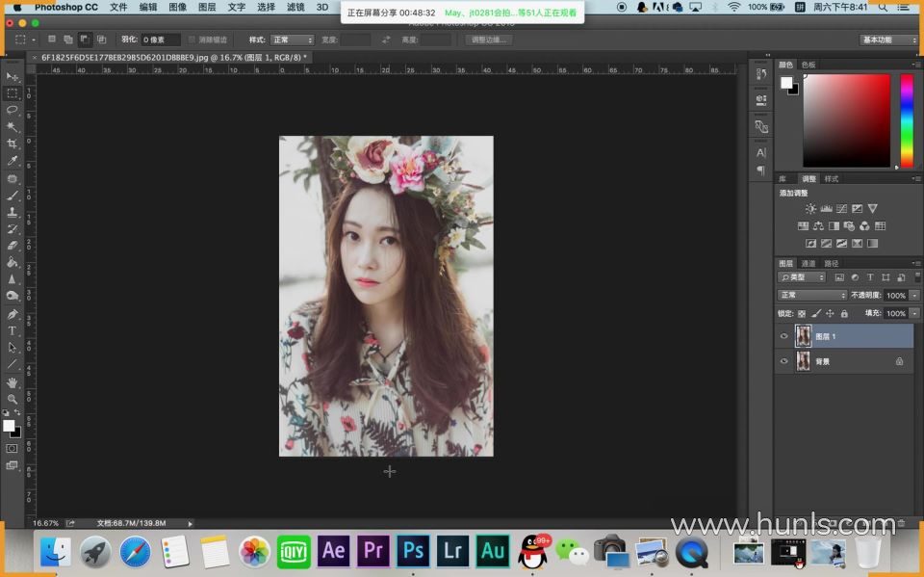Viewport: 924px width, 577px height.
Task: Choose Subtract from Selection mode
Action: point(85,39)
